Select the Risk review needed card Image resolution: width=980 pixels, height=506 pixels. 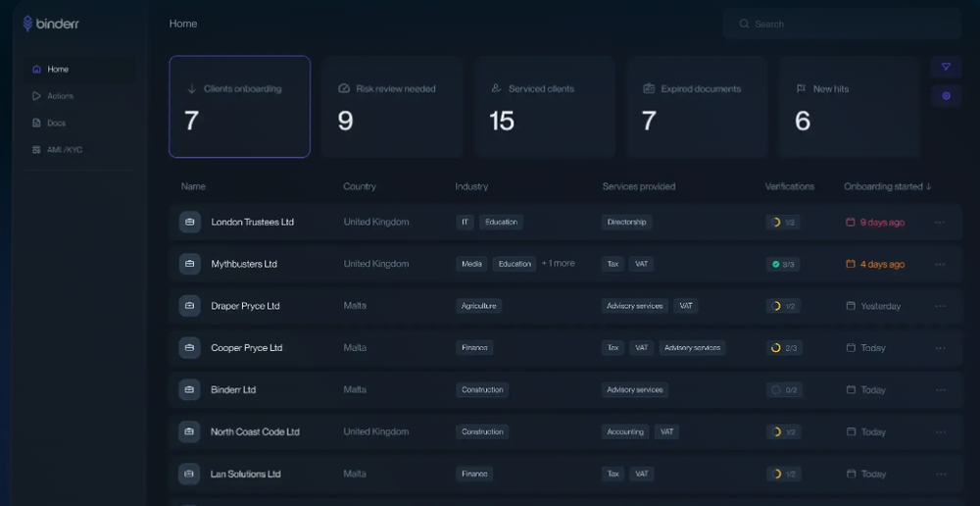pyautogui.click(x=393, y=106)
